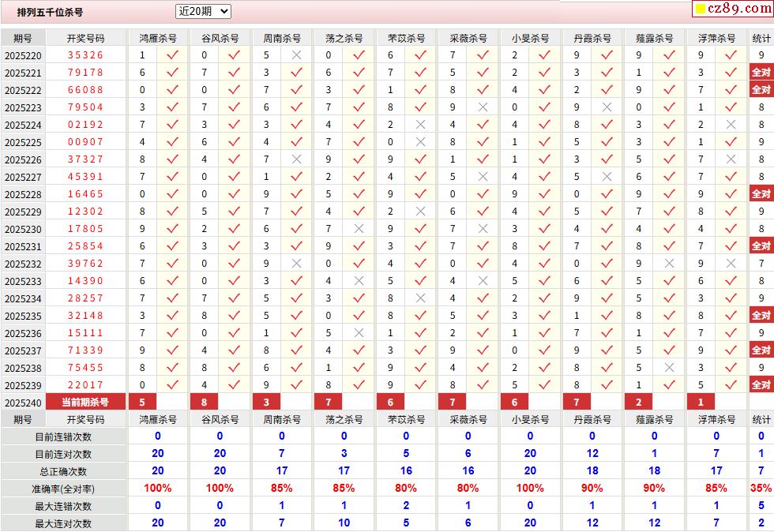Screen dimensions: 774x532
Task: Click the X mark for 芣苡杀号 in row 2025234
Action: coord(420,298)
